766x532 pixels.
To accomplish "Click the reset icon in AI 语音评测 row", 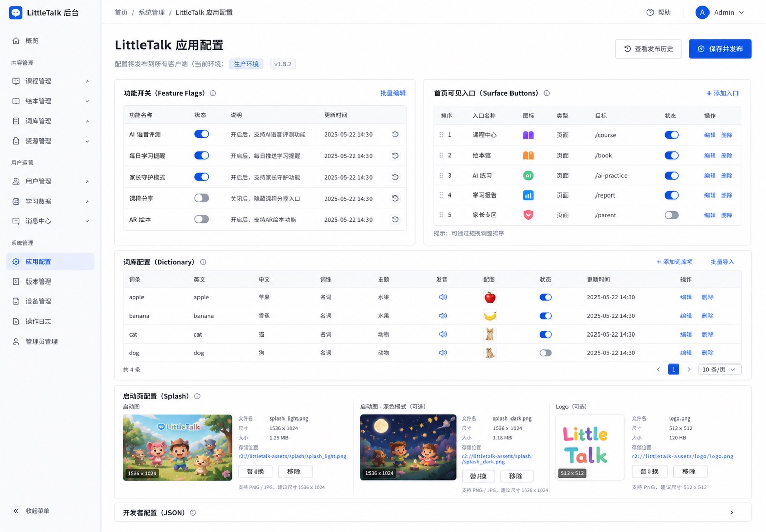I will 395,134.
